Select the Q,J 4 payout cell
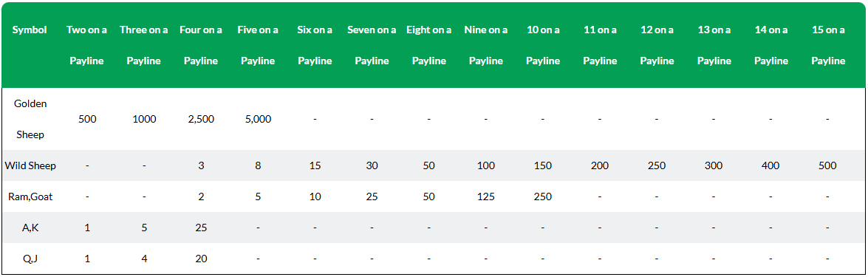Image resolution: width=868 pixels, height=277 pixels. click(x=144, y=259)
